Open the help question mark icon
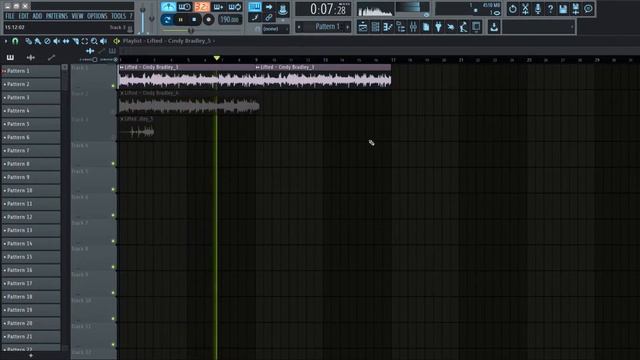Image resolution: width=640 pixels, height=360 pixels. point(550,9)
